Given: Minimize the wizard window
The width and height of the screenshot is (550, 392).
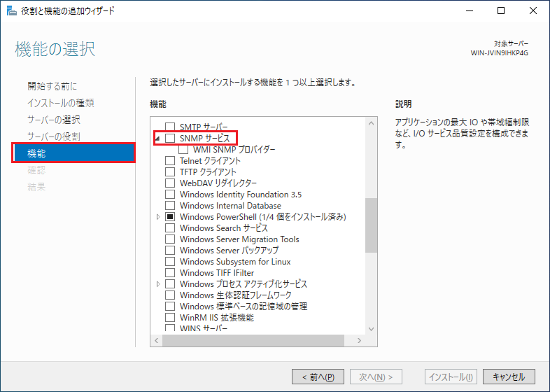Looking at the screenshot, I should [x=470, y=10].
